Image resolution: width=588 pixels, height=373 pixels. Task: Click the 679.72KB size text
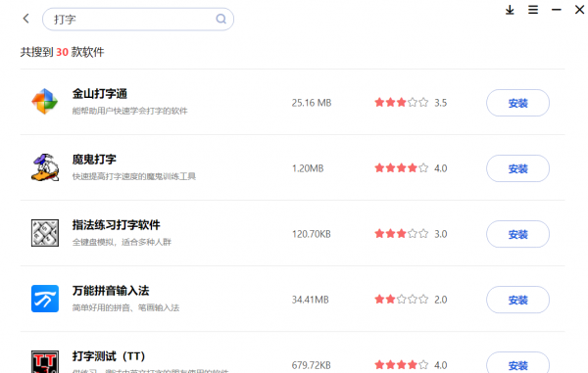(312, 365)
